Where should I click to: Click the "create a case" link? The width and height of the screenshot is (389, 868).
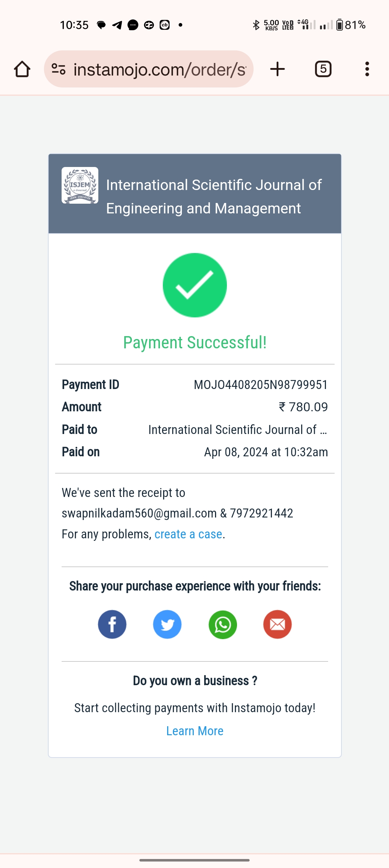pyautogui.click(x=188, y=534)
